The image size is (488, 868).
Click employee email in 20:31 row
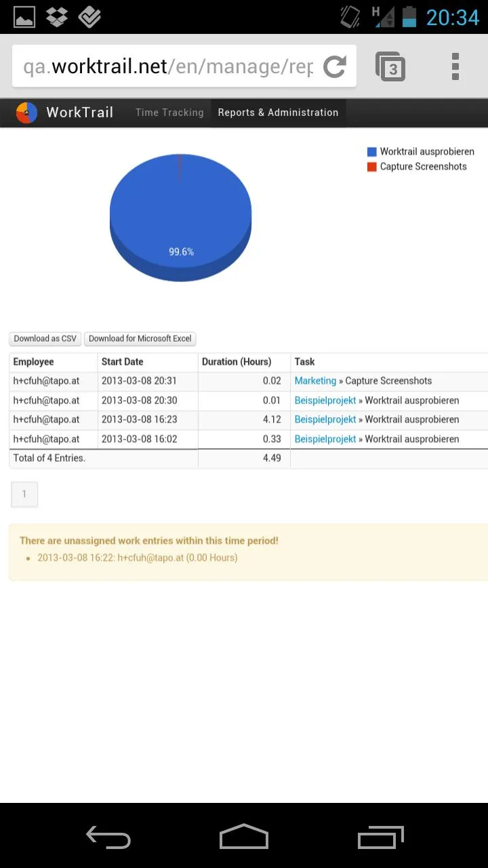point(47,381)
